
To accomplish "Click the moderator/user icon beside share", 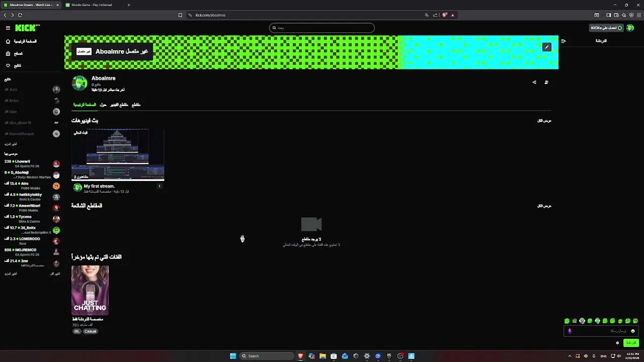I will 546,82.
